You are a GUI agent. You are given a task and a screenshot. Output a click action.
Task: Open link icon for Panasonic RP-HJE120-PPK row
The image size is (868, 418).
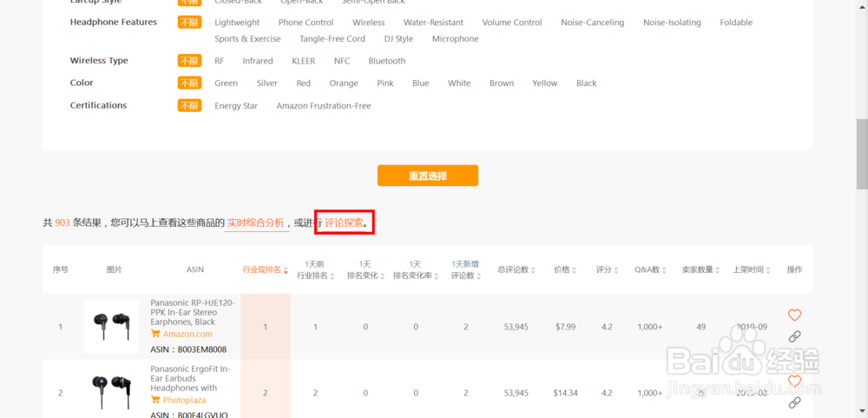click(794, 336)
